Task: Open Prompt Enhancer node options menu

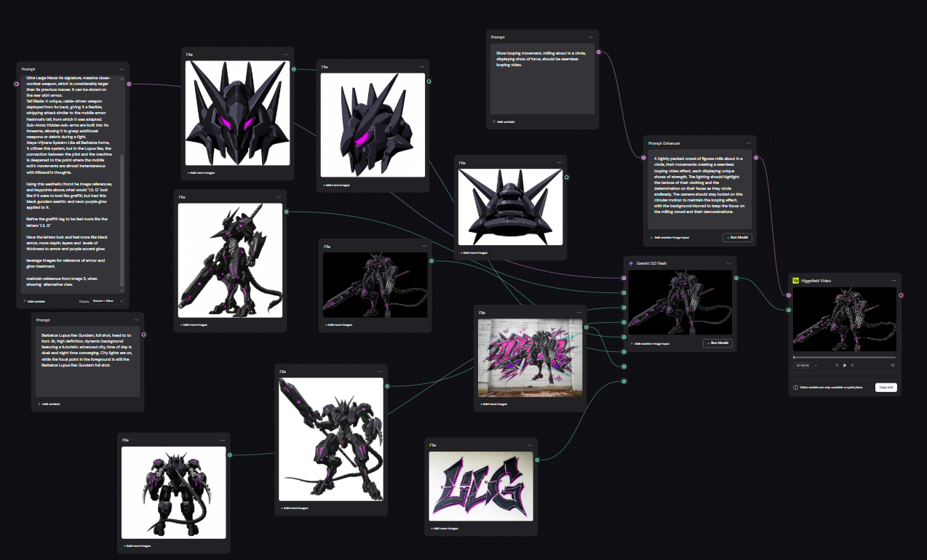Action: 749,143
